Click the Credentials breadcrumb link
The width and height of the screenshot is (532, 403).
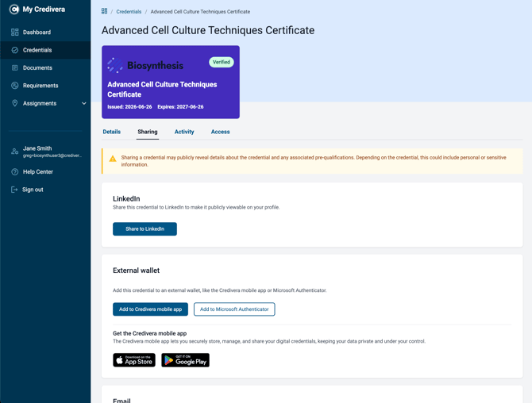[129, 12]
